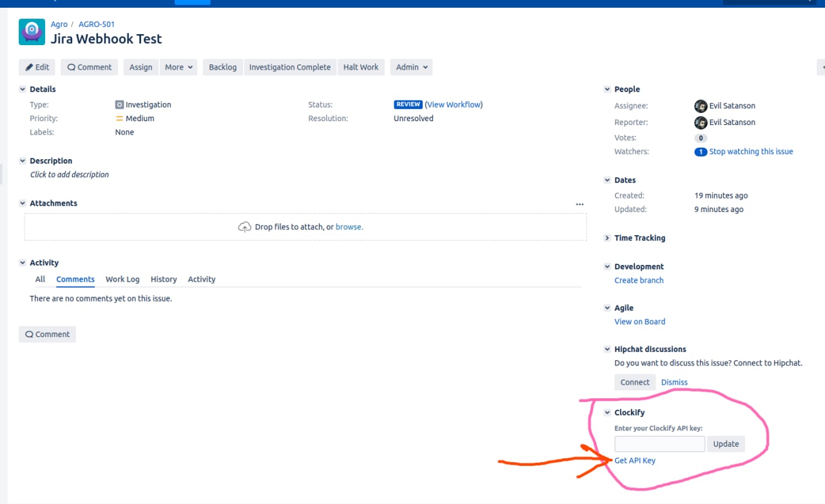Click Investigation Complete transition button
The image size is (825, 504).
(290, 67)
